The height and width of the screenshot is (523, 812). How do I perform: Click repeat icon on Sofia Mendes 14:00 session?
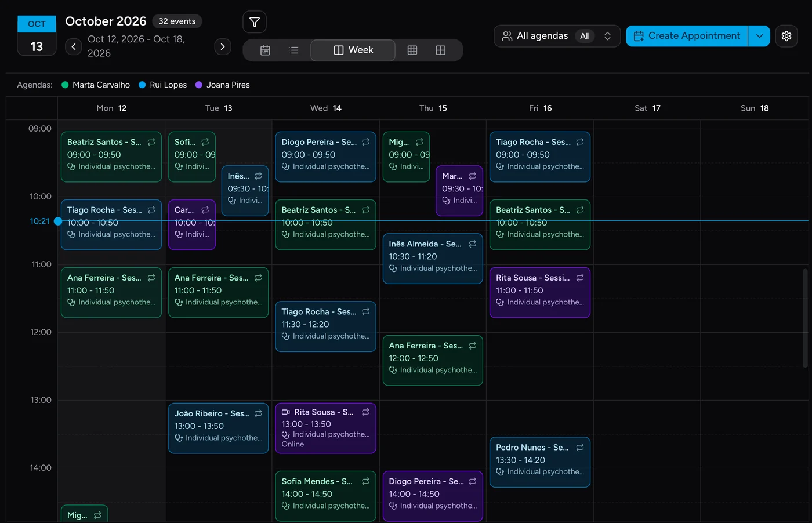point(365,481)
